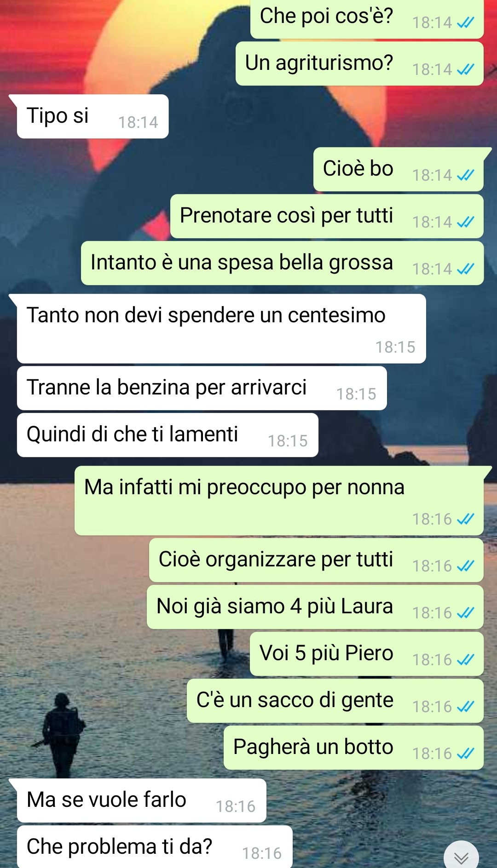Tap double-check on 'C'è un sacco di gente'

[465, 707]
